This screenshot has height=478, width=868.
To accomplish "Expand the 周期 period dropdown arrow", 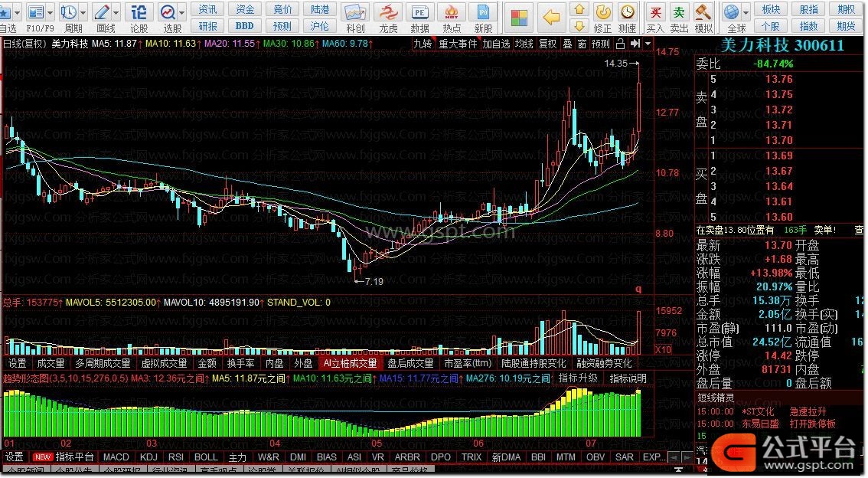I will point(83,12).
